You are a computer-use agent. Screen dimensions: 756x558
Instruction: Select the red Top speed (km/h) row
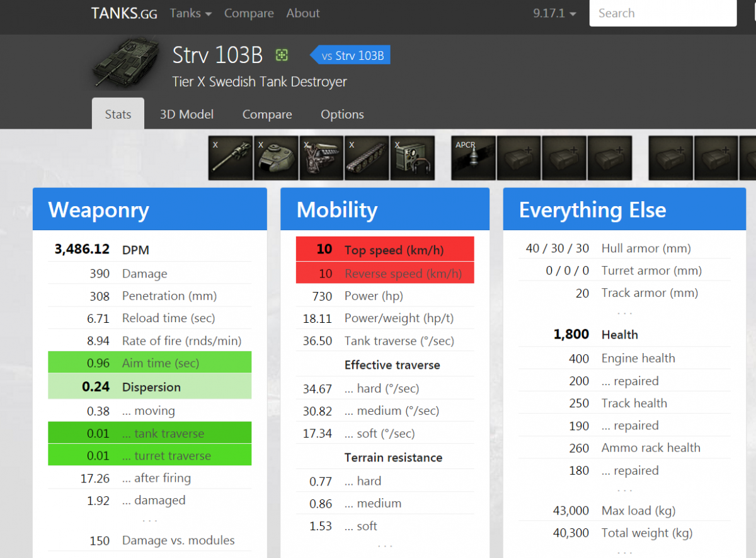tap(385, 250)
